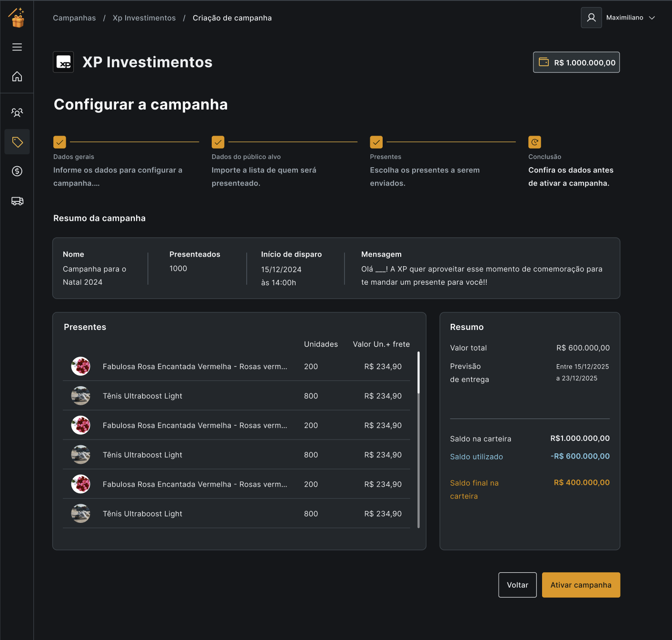This screenshot has height=640, width=672.
Task: Select the campaigns tag icon in sidebar
Action: pyautogui.click(x=17, y=142)
